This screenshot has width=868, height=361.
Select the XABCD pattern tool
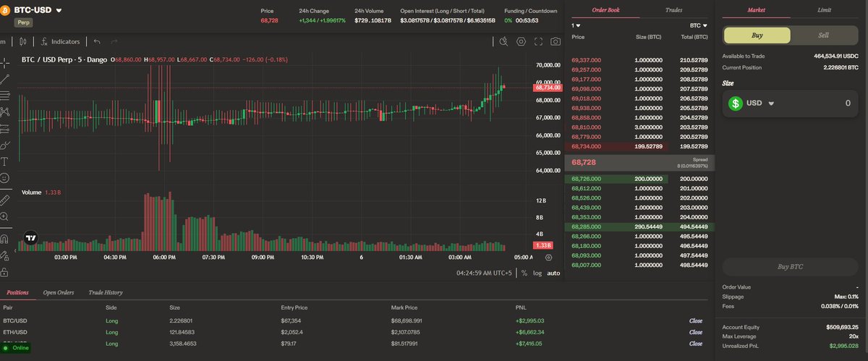click(5, 112)
